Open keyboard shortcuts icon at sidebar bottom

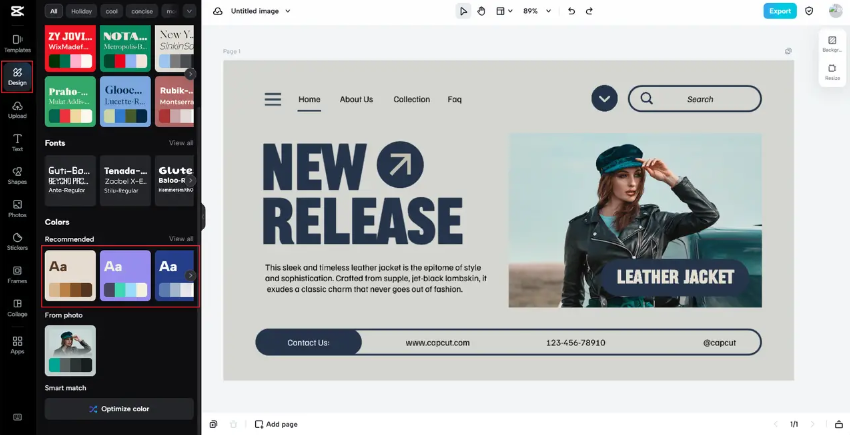coord(17,417)
